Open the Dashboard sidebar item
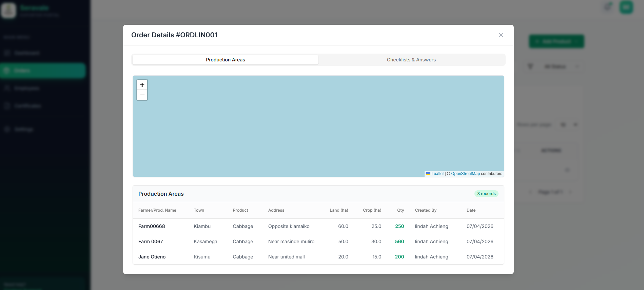Screen dimensions: 644x290 [26, 53]
